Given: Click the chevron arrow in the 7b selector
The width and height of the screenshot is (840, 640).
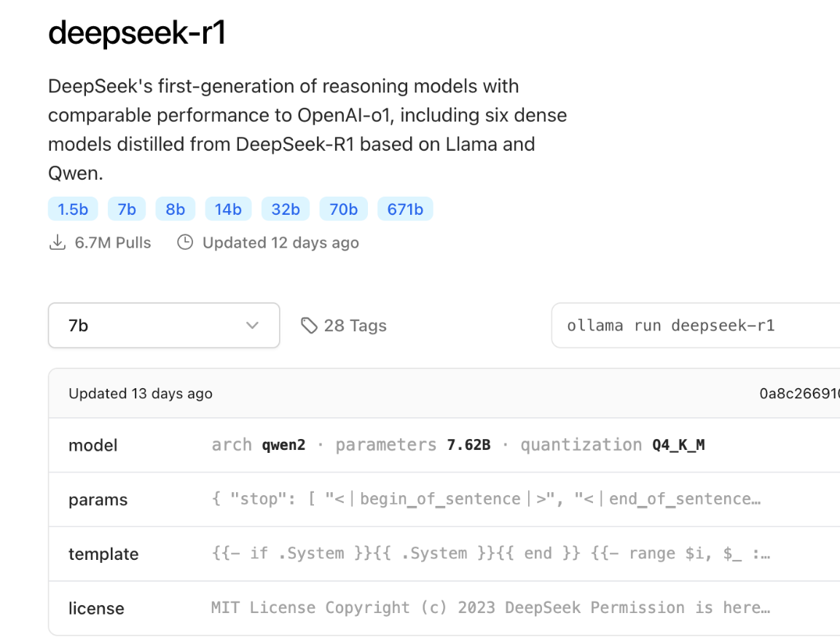Looking at the screenshot, I should click(x=252, y=325).
